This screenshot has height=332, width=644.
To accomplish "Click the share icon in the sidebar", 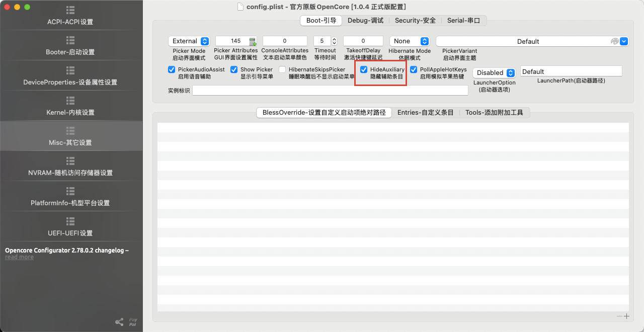I will pyautogui.click(x=119, y=322).
